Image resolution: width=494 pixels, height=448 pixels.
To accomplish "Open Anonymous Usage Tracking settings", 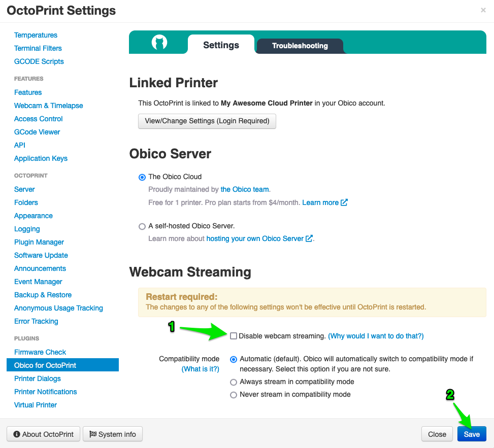I will click(x=58, y=308).
